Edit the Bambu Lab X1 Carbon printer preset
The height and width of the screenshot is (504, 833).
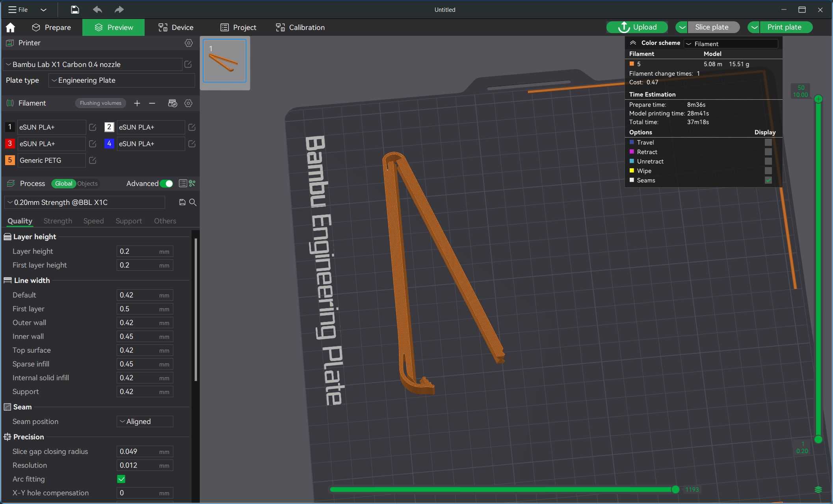pyautogui.click(x=188, y=64)
